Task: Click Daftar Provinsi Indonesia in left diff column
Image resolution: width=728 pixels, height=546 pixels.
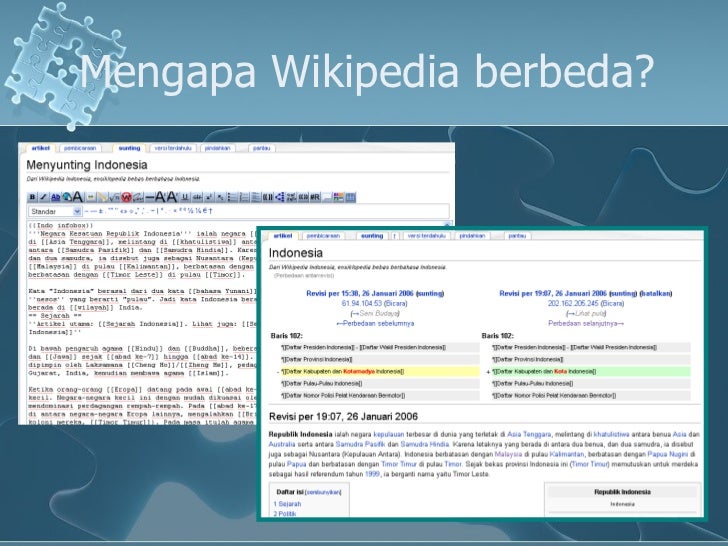Action: coord(317,359)
